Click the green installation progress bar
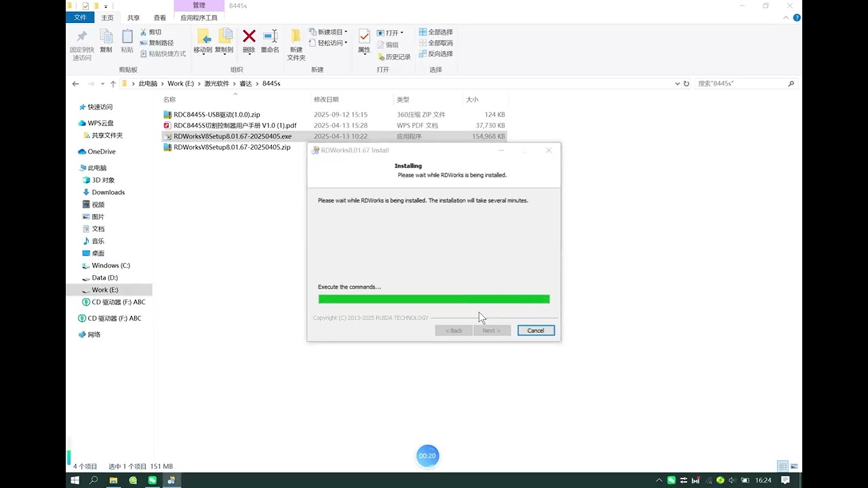This screenshot has width=868, height=488. tap(434, 299)
